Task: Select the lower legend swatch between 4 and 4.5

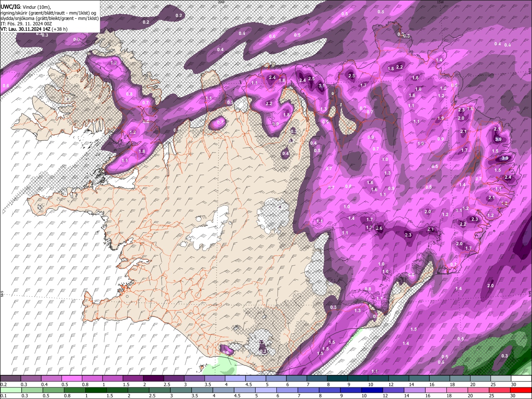Action: click(223, 390)
